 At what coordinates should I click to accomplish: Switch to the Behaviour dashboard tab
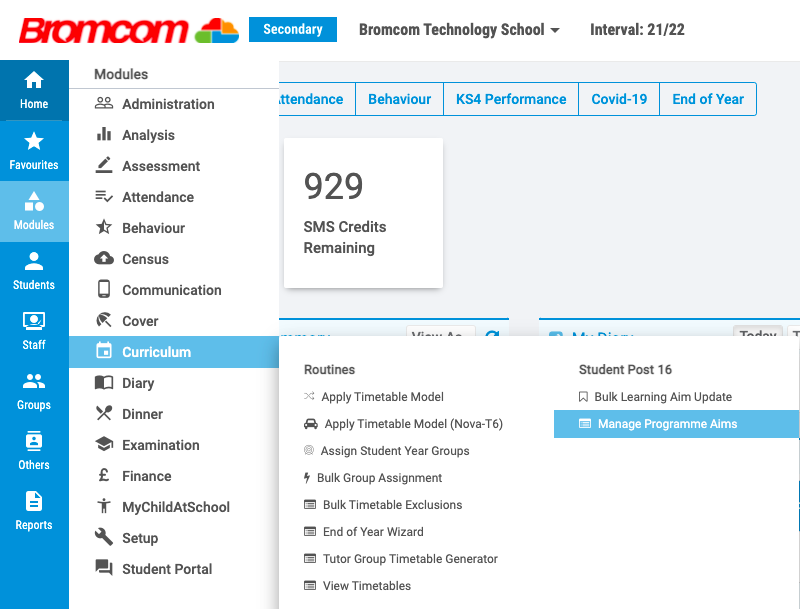tap(399, 99)
